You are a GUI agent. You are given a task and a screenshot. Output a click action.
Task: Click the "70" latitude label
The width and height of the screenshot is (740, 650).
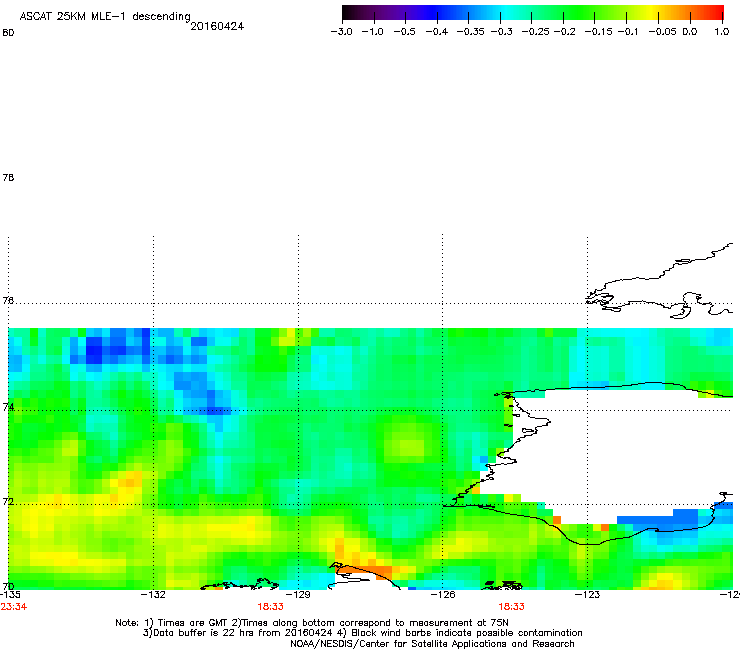pyautogui.click(x=8, y=586)
